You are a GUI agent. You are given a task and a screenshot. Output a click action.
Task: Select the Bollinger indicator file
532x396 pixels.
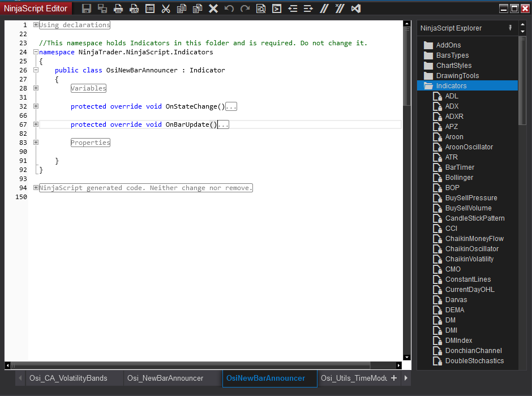point(459,178)
